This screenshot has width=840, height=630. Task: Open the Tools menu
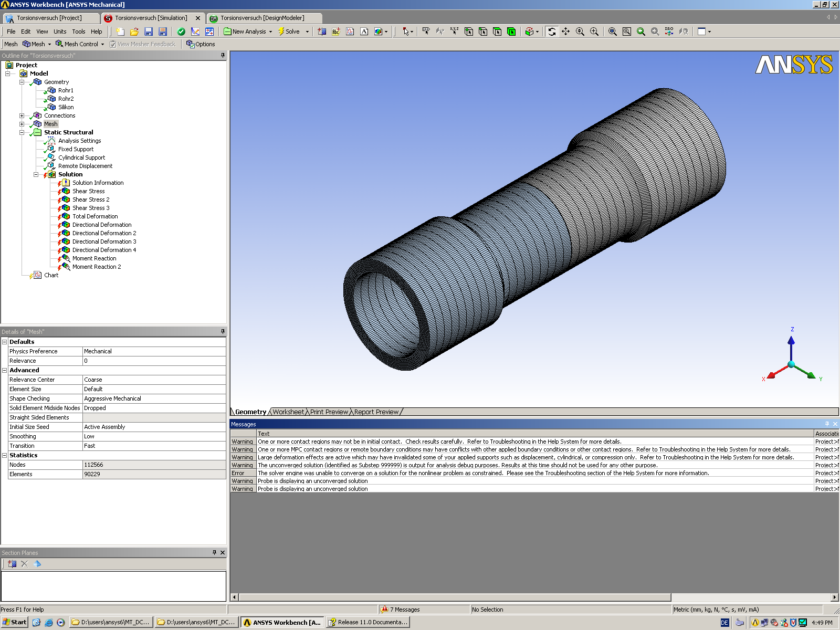click(79, 31)
